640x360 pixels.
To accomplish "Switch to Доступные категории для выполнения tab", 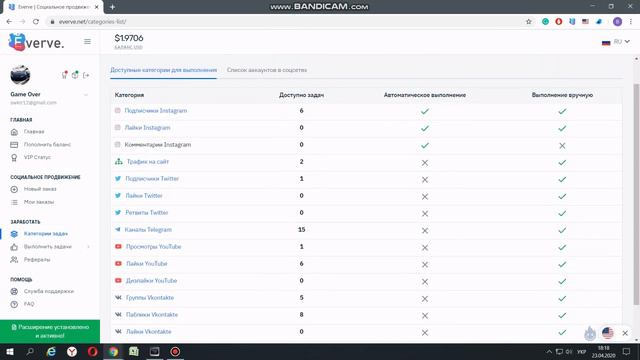I will tap(163, 70).
